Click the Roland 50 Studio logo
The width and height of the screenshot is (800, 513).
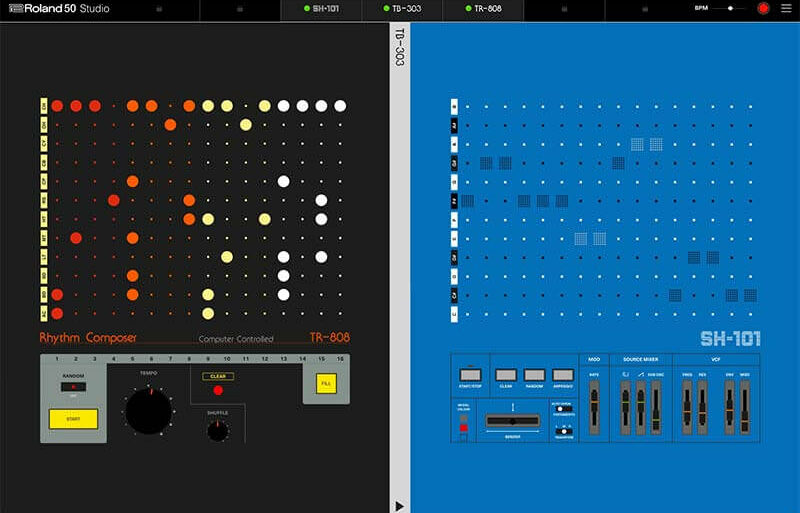tap(59, 9)
